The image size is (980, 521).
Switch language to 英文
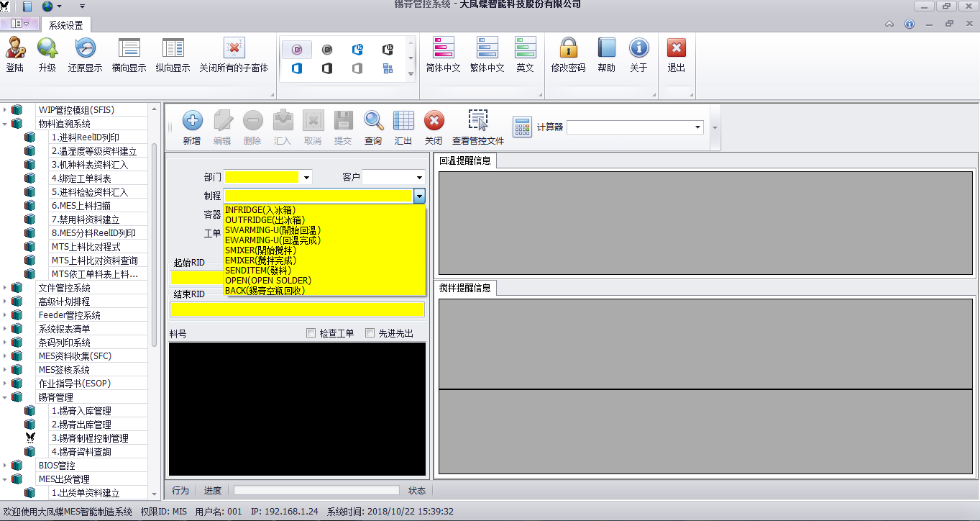(526, 48)
